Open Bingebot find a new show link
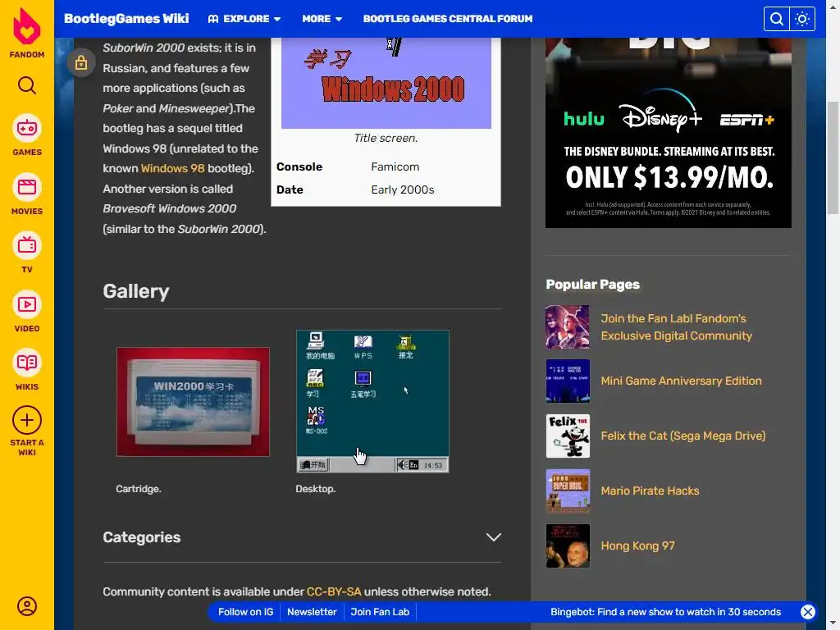The image size is (840, 630). 665,612
